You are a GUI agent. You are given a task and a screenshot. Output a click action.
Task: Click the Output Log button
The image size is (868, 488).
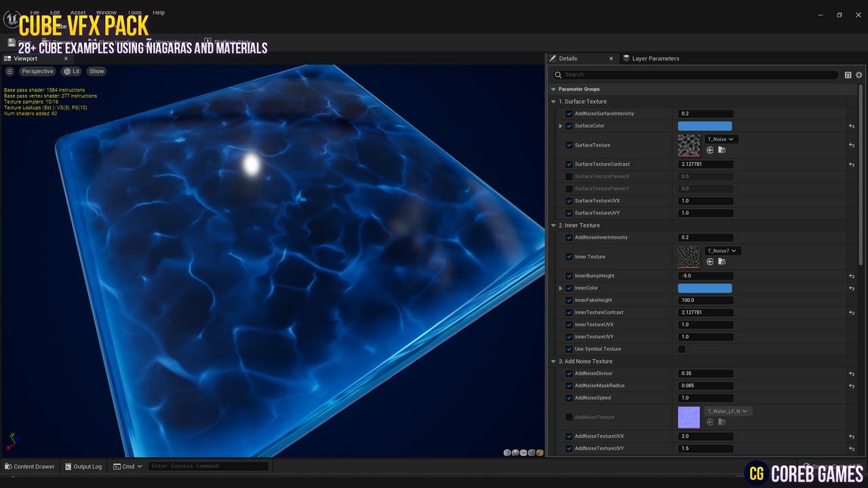click(83, 466)
